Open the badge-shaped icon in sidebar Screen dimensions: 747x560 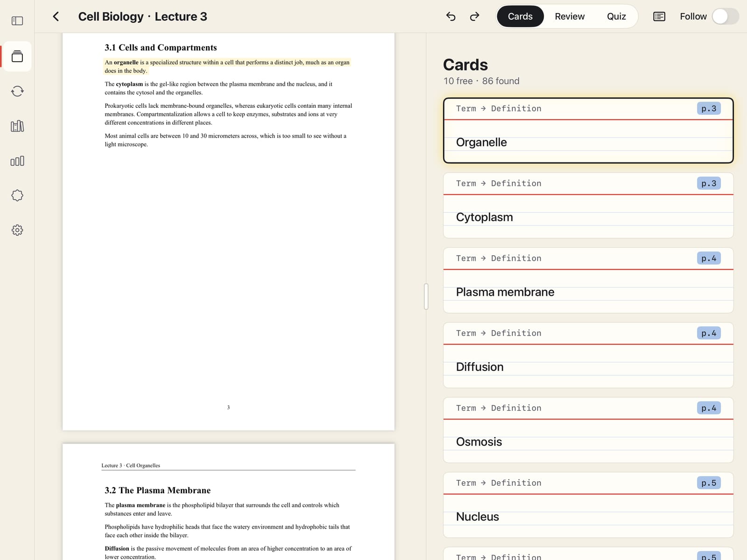(x=17, y=196)
